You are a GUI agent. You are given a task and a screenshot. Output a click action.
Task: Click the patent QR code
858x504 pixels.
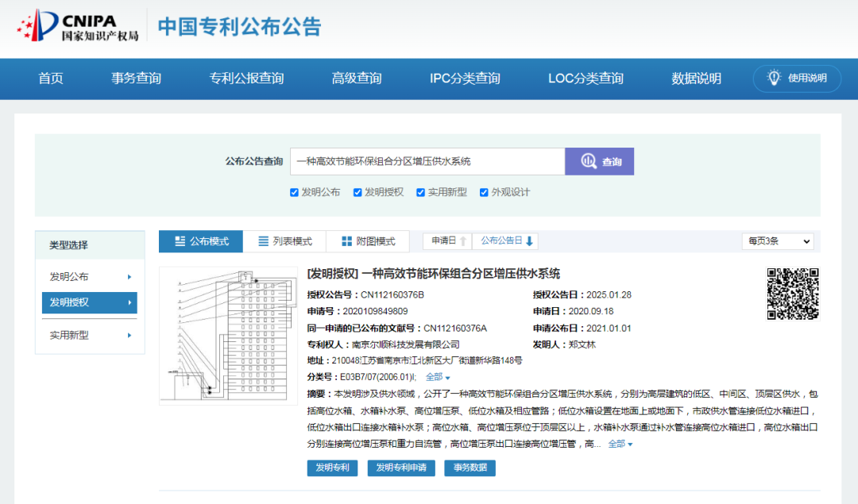click(x=793, y=294)
